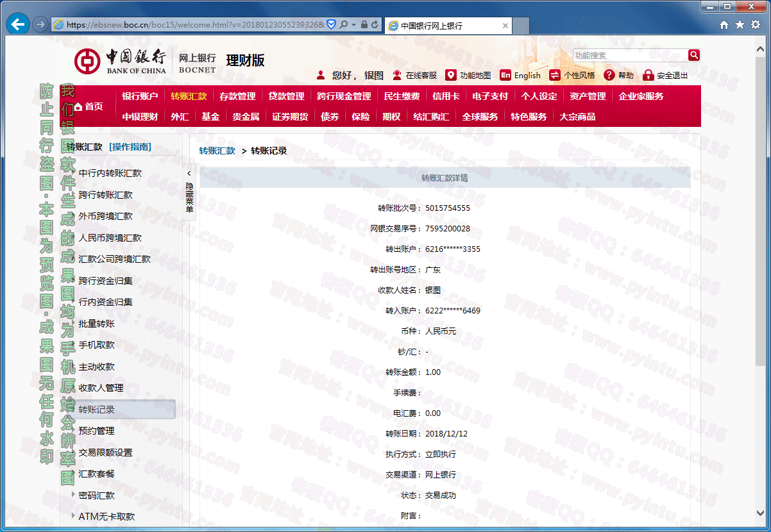
Task: Select 批量转账 in sidebar
Action: 96,324
